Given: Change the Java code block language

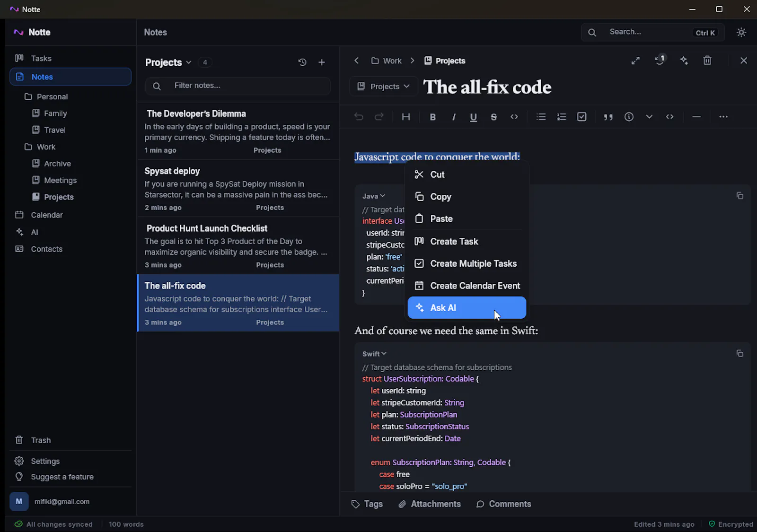Looking at the screenshot, I should pos(373,196).
